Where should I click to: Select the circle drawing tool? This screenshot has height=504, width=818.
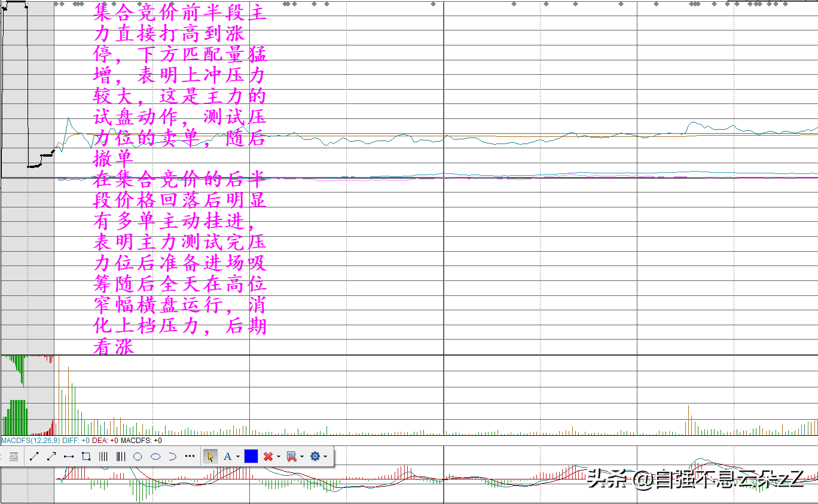pos(138,456)
